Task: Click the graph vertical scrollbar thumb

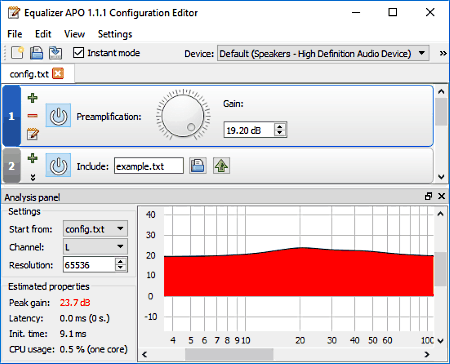Action: click(x=441, y=269)
